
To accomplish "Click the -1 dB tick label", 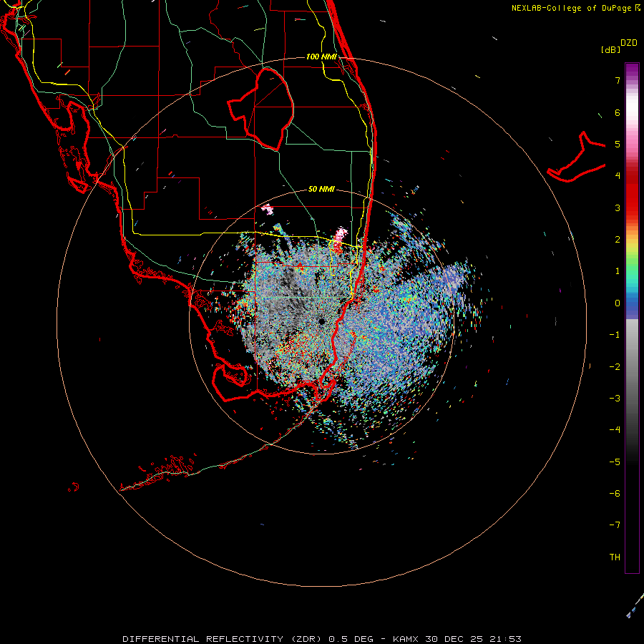I will (615, 335).
